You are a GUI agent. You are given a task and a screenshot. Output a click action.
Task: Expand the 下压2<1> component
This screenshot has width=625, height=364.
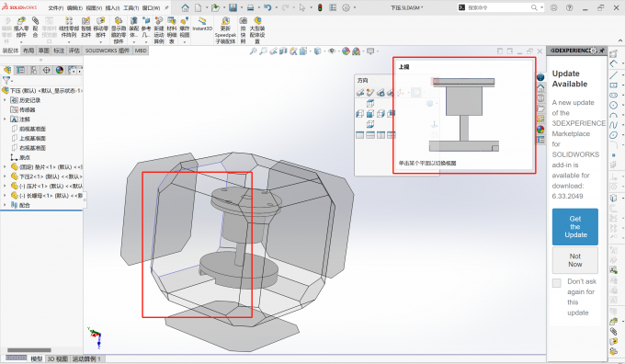pyautogui.click(x=5, y=176)
